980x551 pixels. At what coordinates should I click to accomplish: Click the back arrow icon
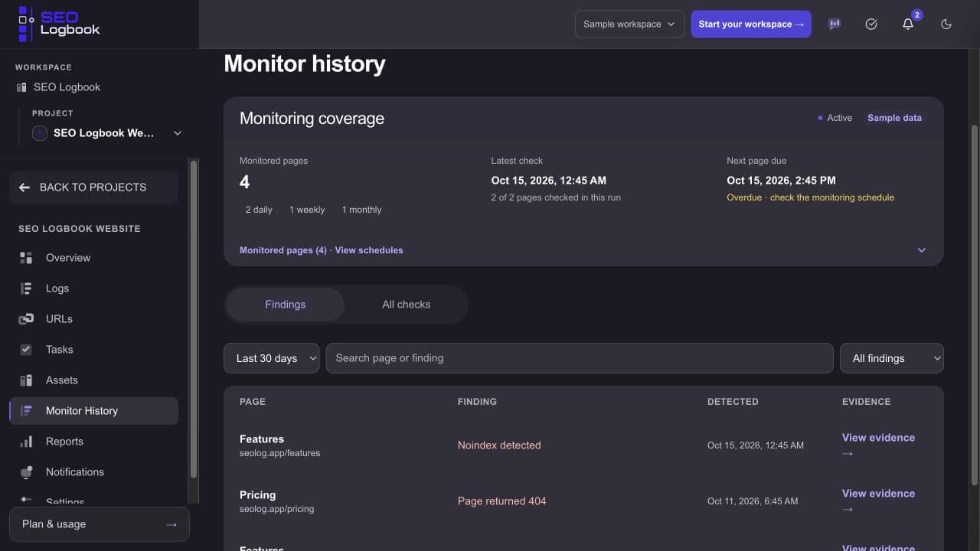[x=24, y=187]
